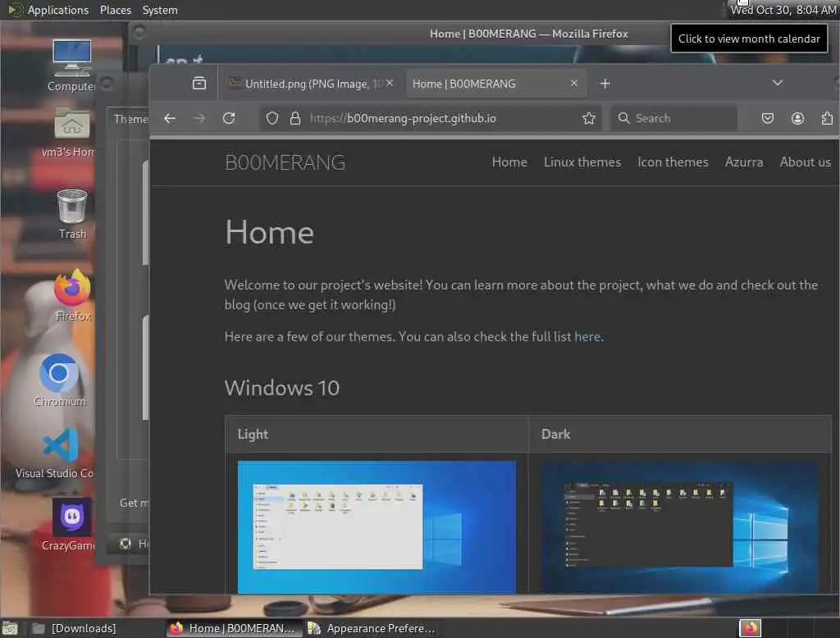Open the Azurra nav link

click(743, 162)
